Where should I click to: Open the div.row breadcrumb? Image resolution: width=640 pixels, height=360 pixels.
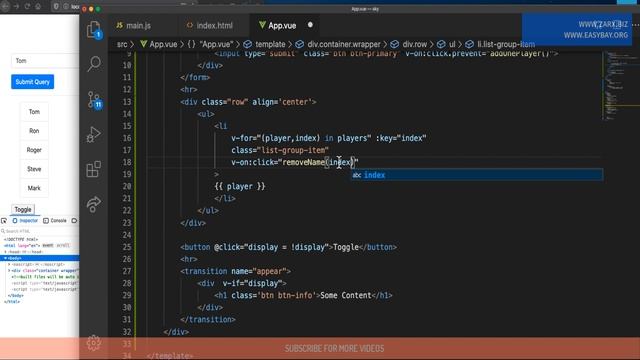click(x=409, y=44)
